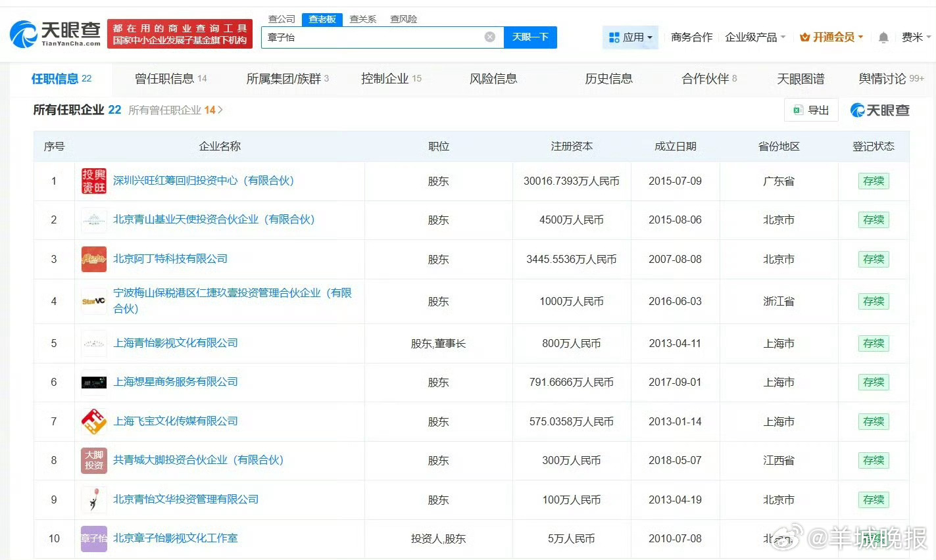This screenshot has height=560, width=936.
Task: Click the 导出 export button
Action: tap(811, 110)
